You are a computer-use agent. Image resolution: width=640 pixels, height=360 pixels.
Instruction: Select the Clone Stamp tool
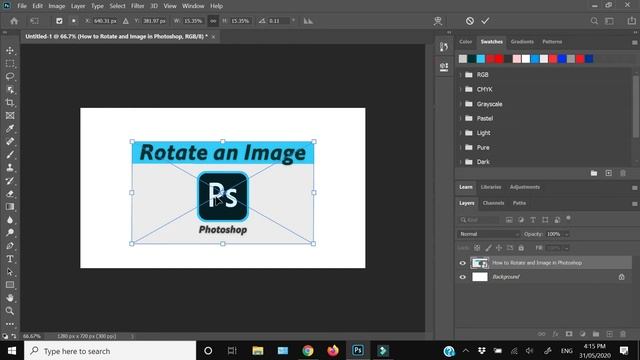10,168
